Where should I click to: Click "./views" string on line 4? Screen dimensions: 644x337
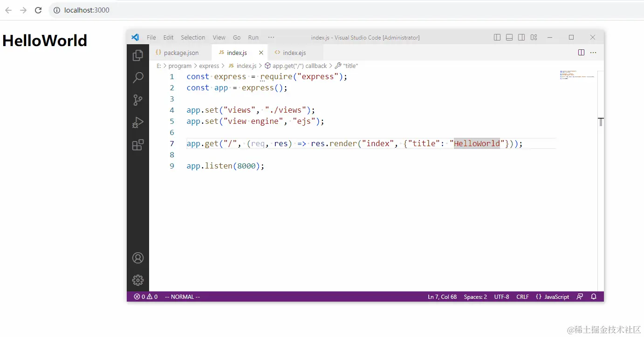(x=285, y=110)
